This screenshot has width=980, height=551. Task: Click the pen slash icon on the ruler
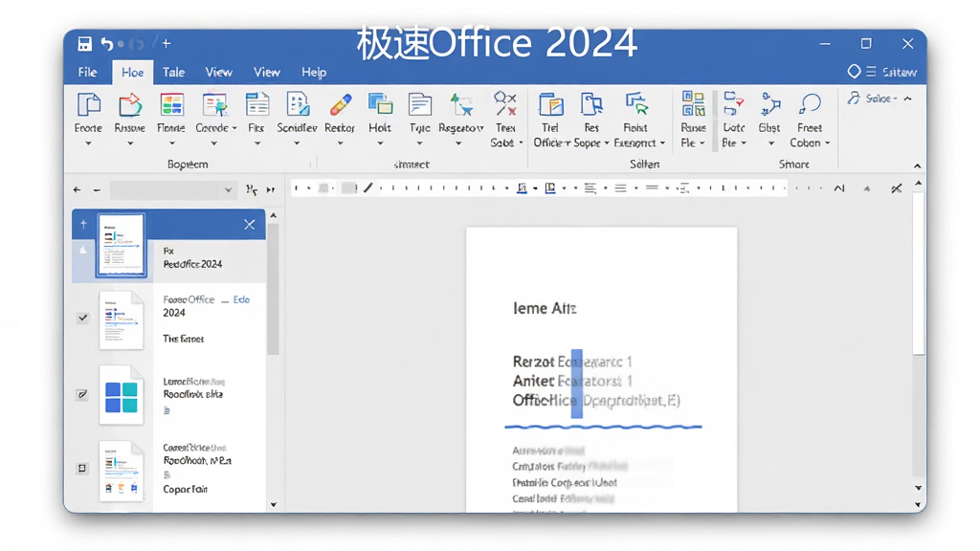tap(368, 187)
